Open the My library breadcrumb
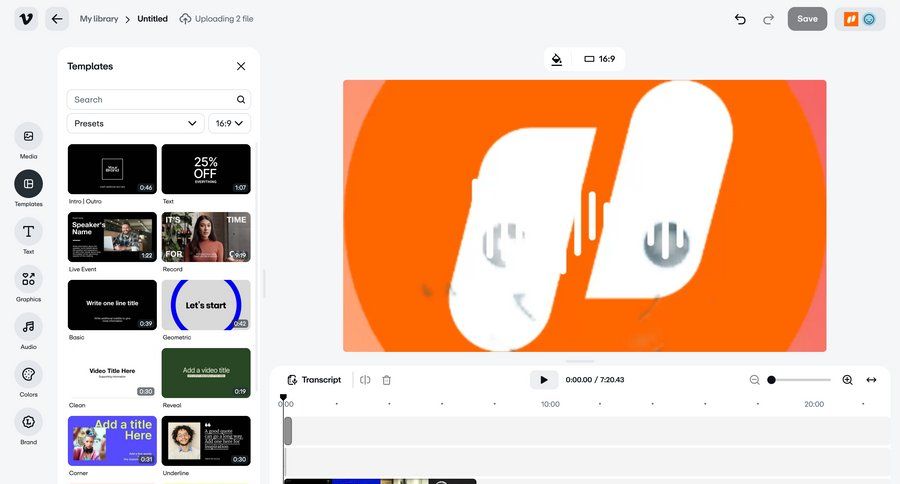The height and width of the screenshot is (484, 900). (x=99, y=19)
